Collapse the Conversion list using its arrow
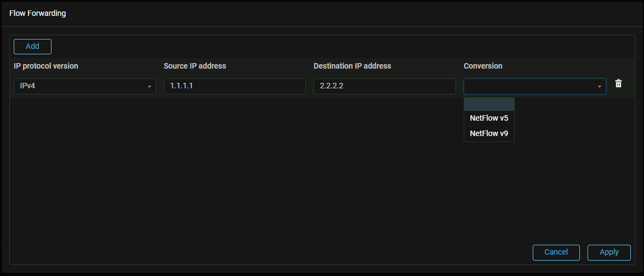 599,87
